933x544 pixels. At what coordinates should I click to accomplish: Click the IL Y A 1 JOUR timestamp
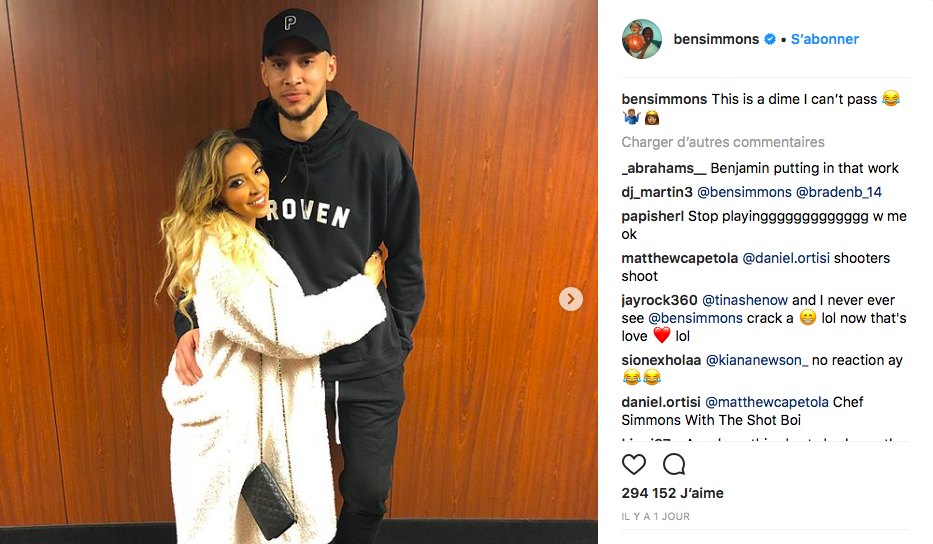point(656,517)
